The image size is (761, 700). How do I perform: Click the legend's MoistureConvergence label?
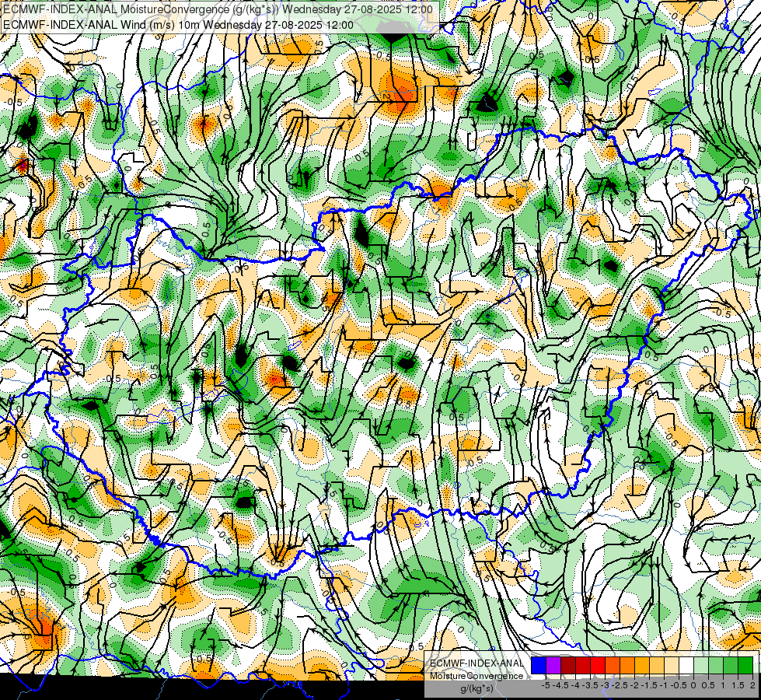(x=476, y=676)
